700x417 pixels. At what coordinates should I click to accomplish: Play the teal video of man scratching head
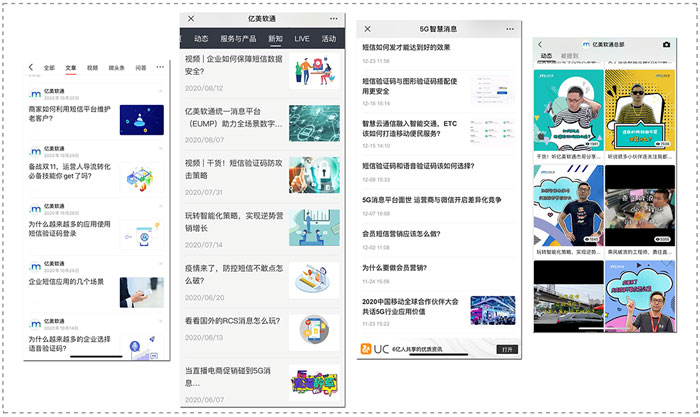point(568,110)
